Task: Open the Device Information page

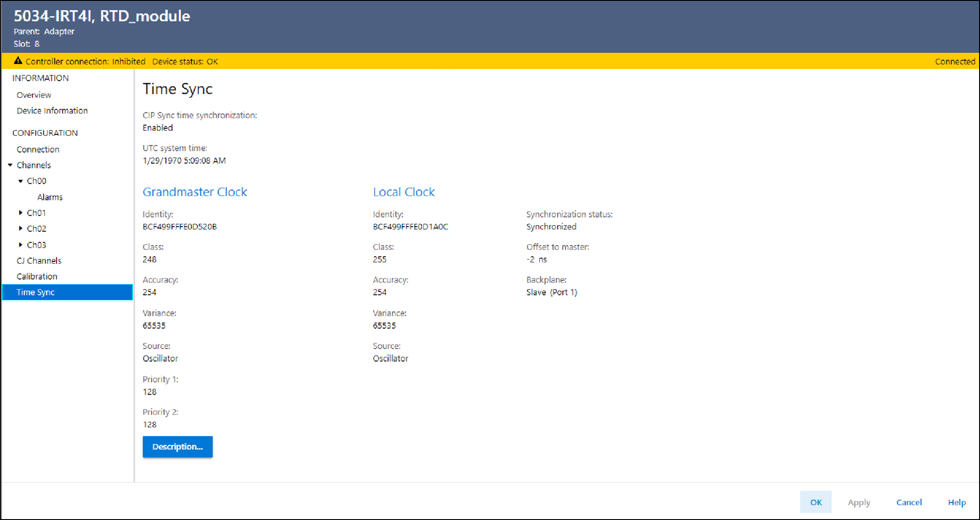Action: (52, 111)
